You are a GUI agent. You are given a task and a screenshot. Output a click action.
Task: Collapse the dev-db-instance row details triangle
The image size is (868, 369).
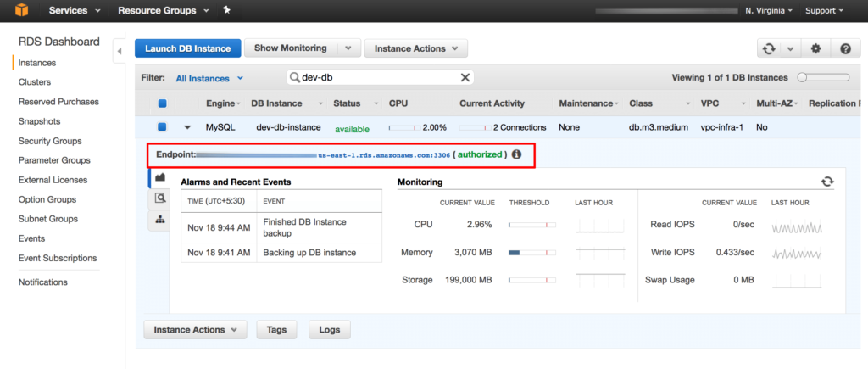click(x=187, y=127)
